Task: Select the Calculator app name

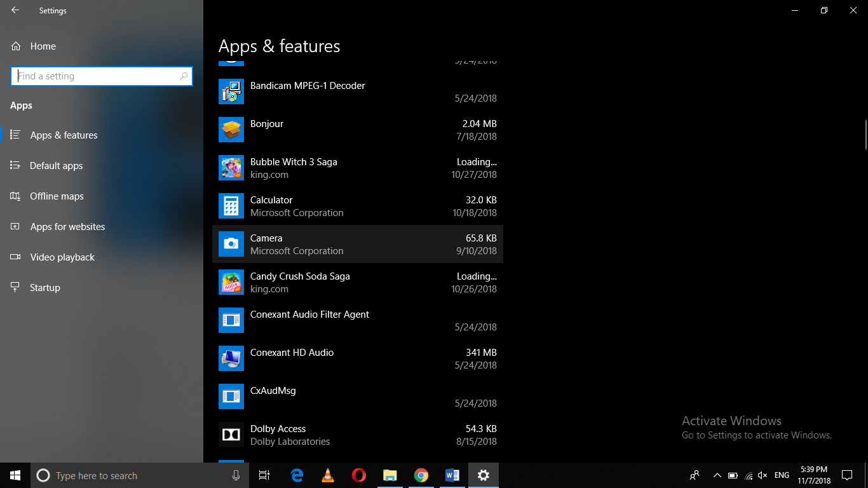Action: point(271,200)
